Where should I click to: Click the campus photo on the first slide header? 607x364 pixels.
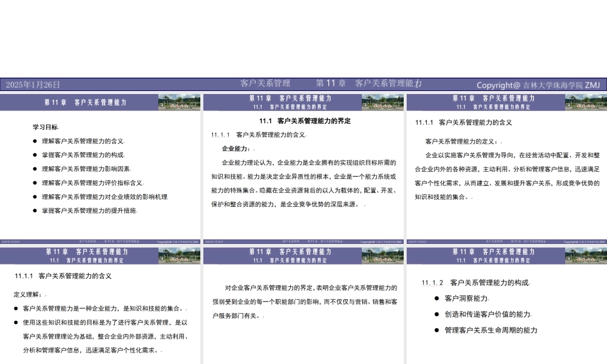(x=180, y=104)
